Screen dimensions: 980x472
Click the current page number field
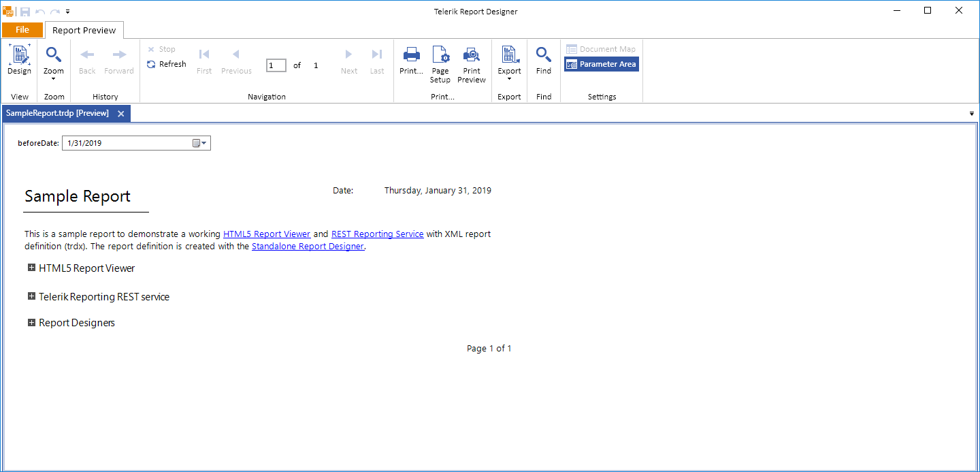276,65
